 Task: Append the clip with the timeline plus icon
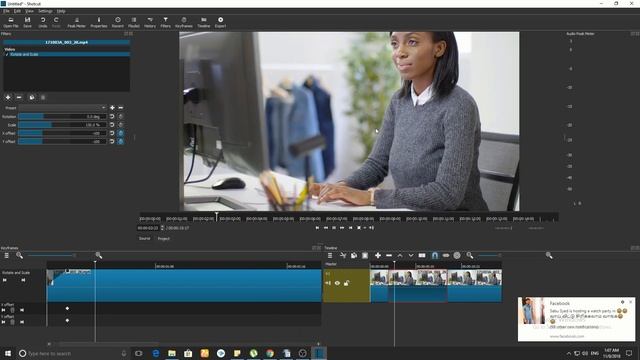click(x=378, y=256)
